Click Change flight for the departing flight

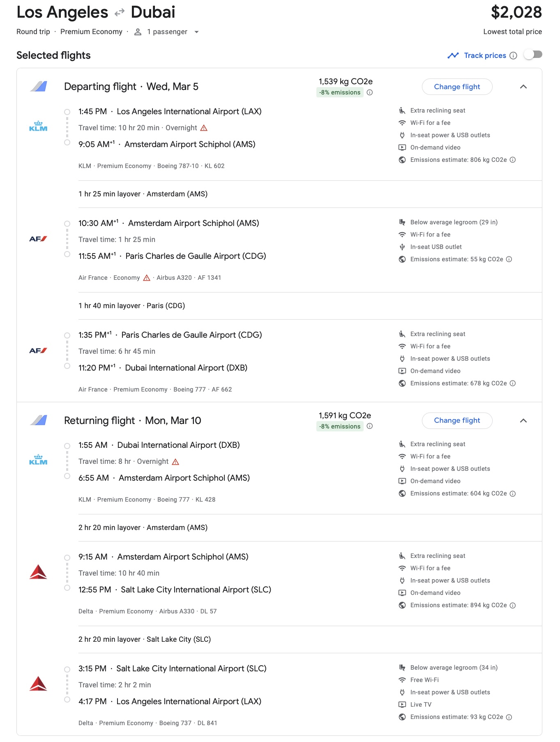457,87
